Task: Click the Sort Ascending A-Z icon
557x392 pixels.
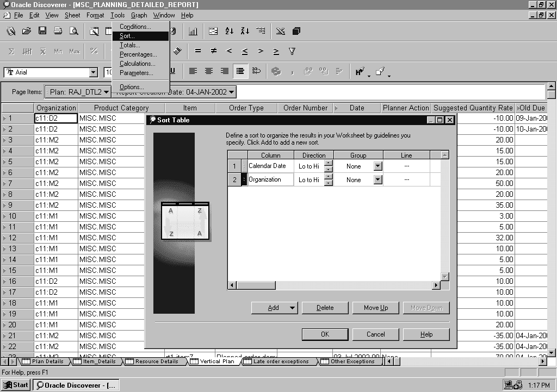Action: (229, 31)
